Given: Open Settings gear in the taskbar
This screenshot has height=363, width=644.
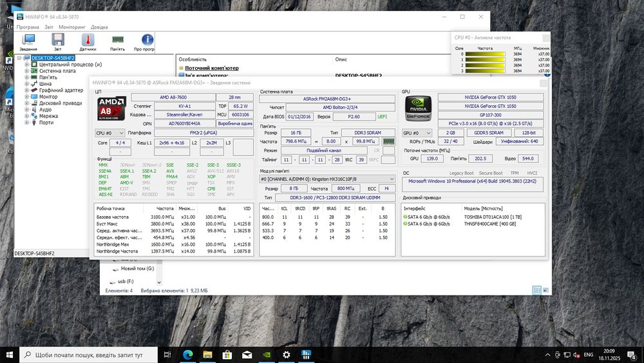Looking at the screenshot, I should click(287, 355).
